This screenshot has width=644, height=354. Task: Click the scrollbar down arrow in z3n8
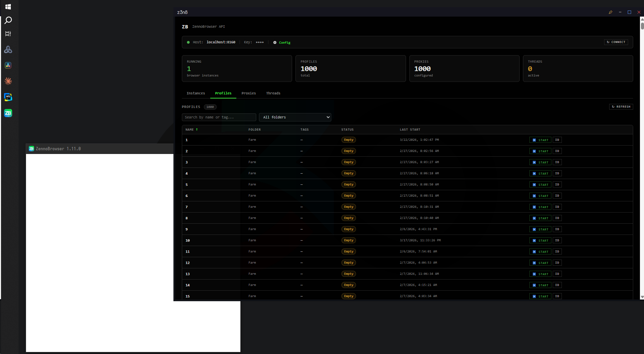pyautogui.click(x=642, y=297)
